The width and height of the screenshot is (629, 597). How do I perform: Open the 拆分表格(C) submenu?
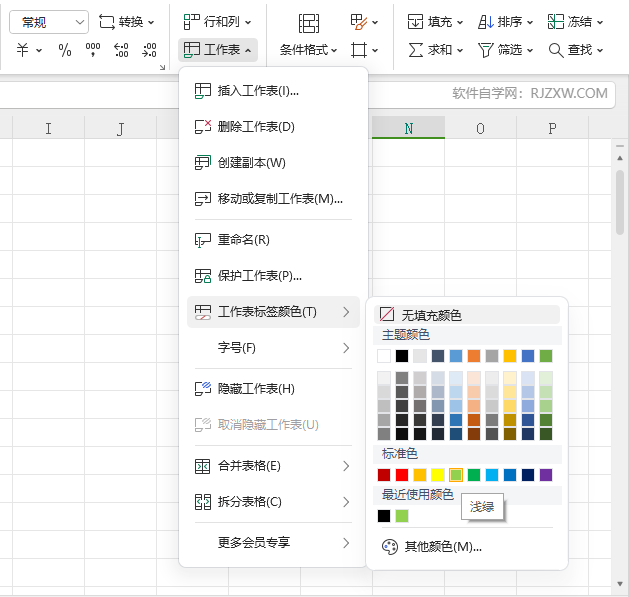273,502
